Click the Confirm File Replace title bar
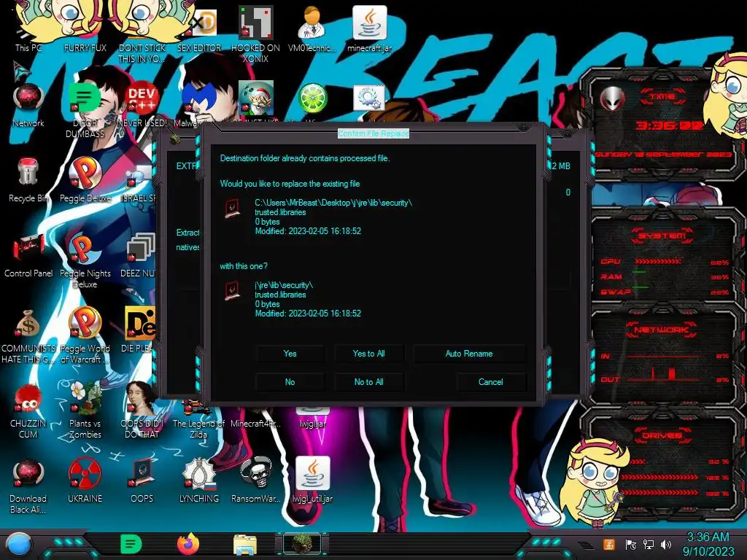Image resolution: width=747 pixels, height=560 pixels. (373, 134)
